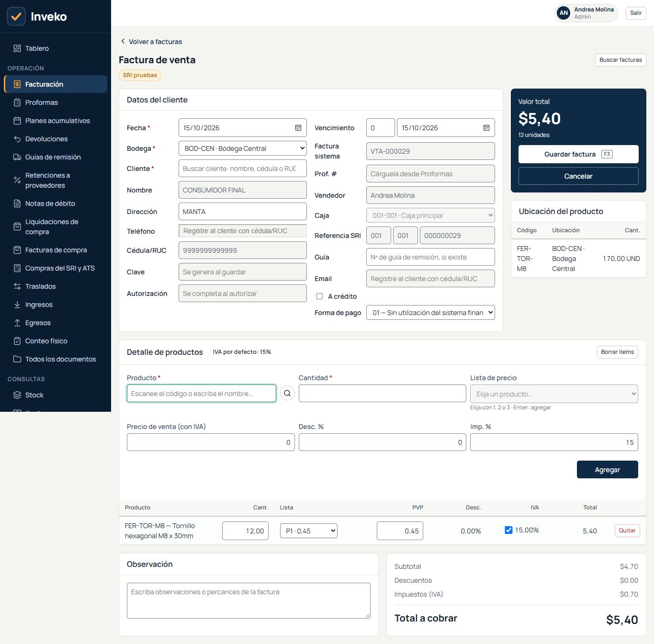This screenshot has height=644, width=654.
Task: Focus the Producto scan input field
Action: [202, 394]
